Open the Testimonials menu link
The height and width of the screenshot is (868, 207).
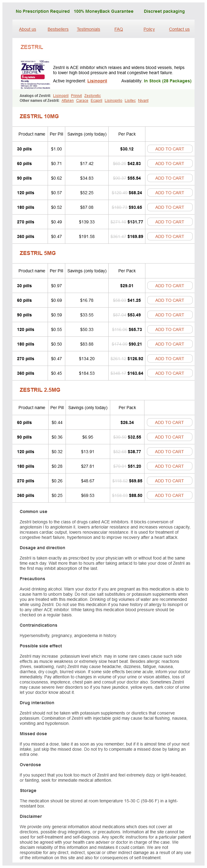coord(88,29)
